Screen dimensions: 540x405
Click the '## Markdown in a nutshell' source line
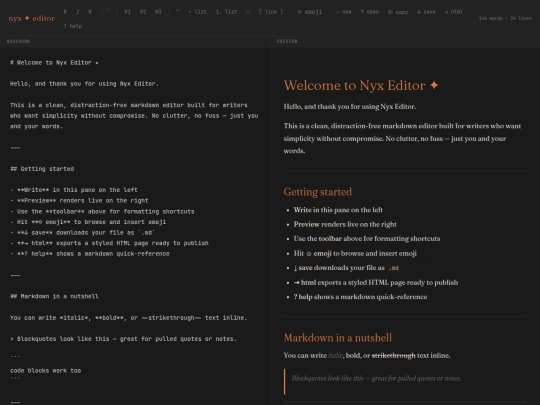(x=54, y=296)
